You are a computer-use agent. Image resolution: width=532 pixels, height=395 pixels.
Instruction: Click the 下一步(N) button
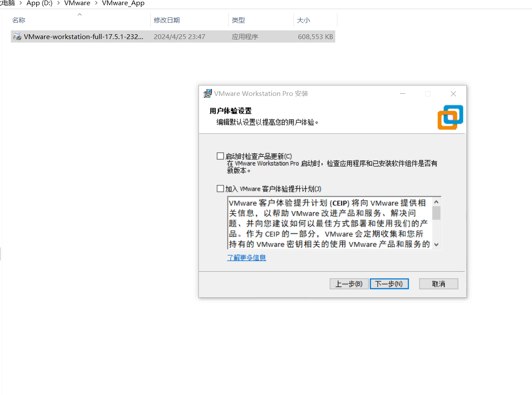[x=389, y=284]
